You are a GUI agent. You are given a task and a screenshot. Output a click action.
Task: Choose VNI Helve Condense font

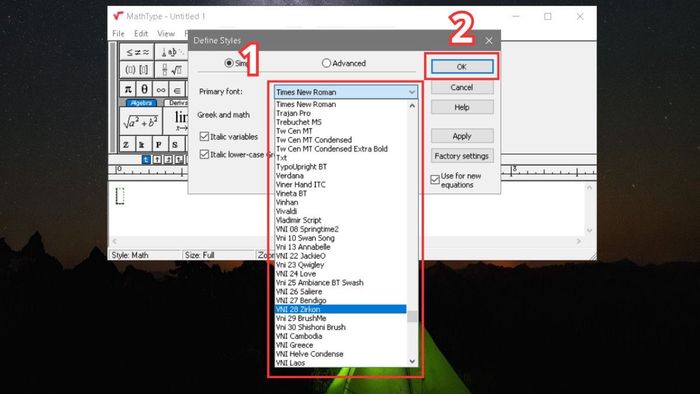point(341,354)
